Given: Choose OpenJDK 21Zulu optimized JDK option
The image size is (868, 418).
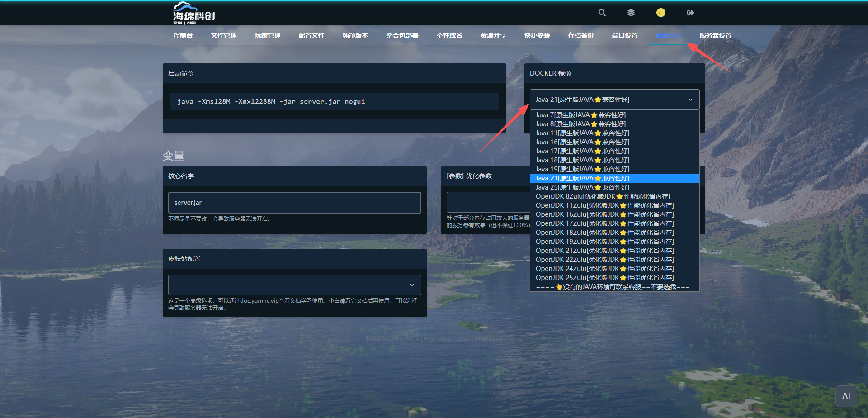Looking at the screenshot, I should [x=604, y=251].
